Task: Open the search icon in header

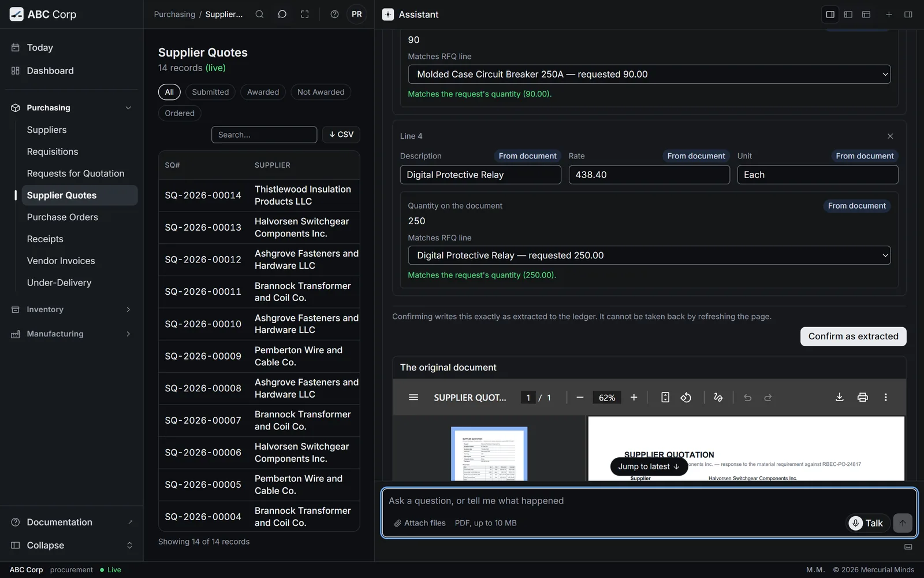Action: (260, 14)
